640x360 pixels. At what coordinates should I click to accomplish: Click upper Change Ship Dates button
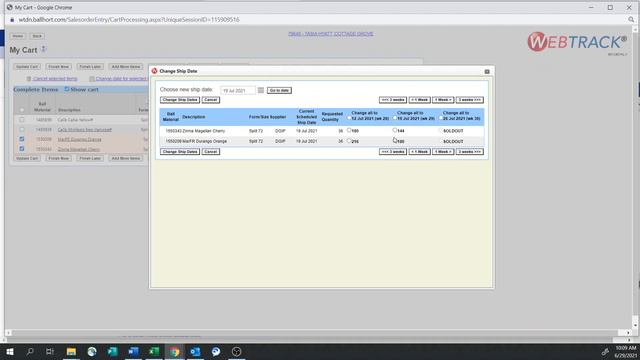click(180, 100)
